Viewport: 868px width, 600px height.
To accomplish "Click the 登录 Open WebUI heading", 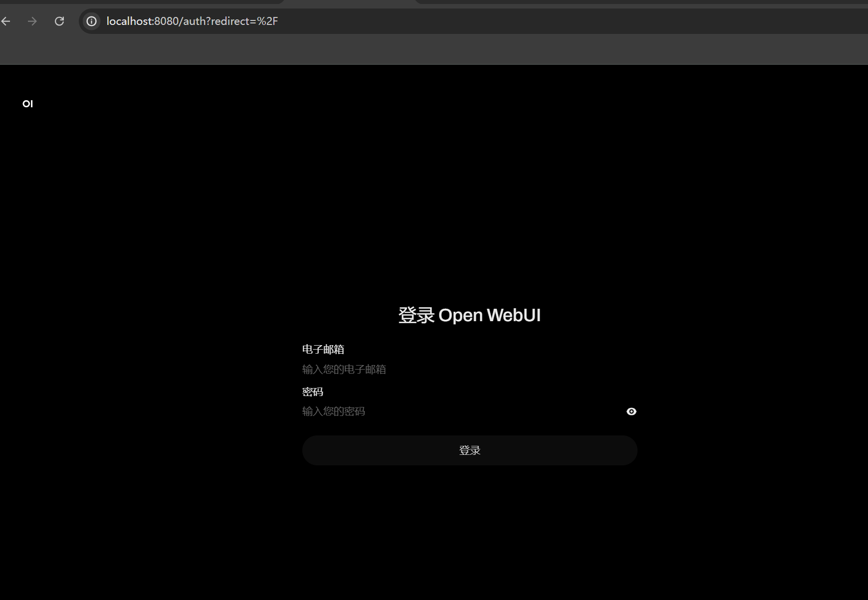I will [469, 315].
